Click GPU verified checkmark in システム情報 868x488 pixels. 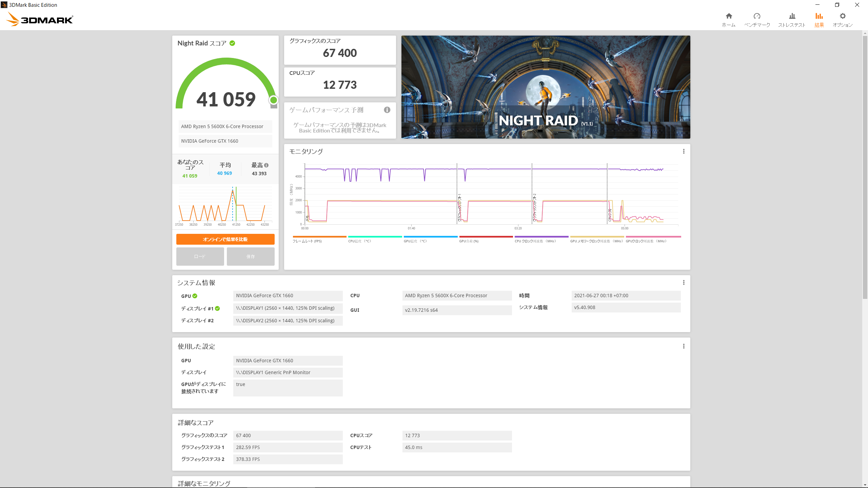pyautogui.click(x=195, y=296)
